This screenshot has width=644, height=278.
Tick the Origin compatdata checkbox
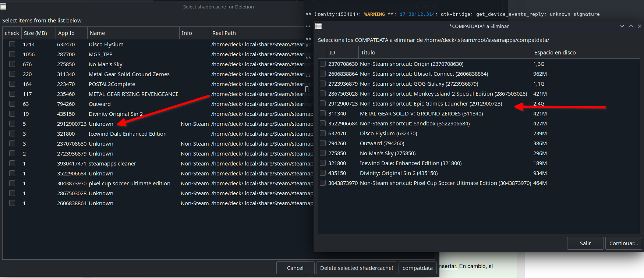tap(323, 64)
